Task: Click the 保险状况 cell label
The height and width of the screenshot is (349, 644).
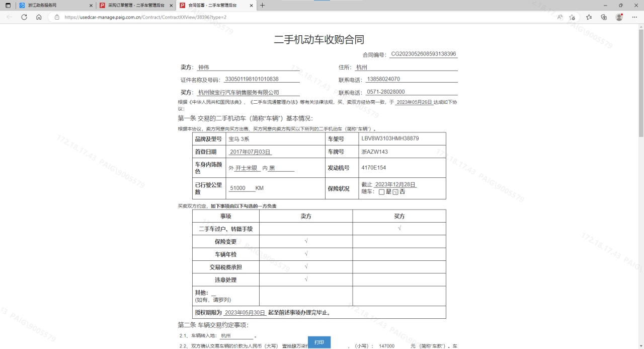Action: [339, 188]
